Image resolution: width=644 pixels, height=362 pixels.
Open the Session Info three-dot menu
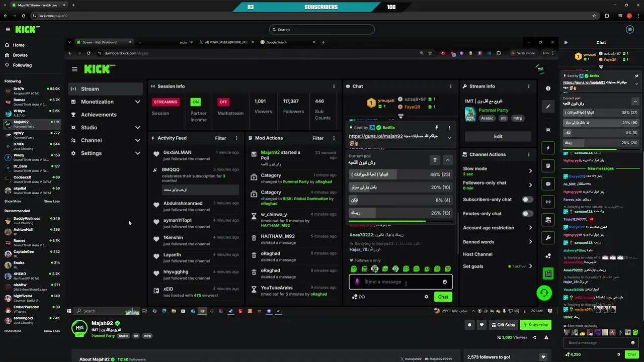[334, 86]
